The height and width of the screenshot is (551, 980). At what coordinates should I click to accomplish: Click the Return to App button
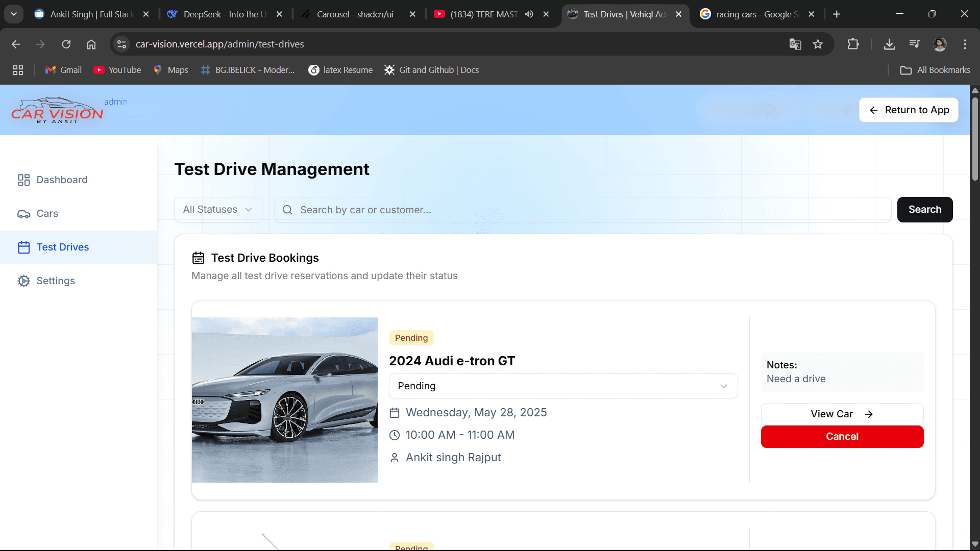[909, 110]
